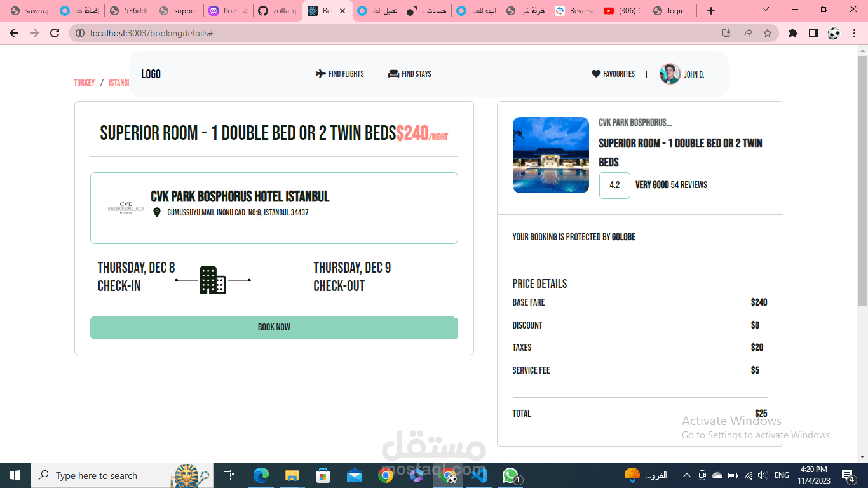Click the Thursday, Dec 9 check-out text
Image resolution: width=868 pixels, height=488 pixels.
coord(352,268)
